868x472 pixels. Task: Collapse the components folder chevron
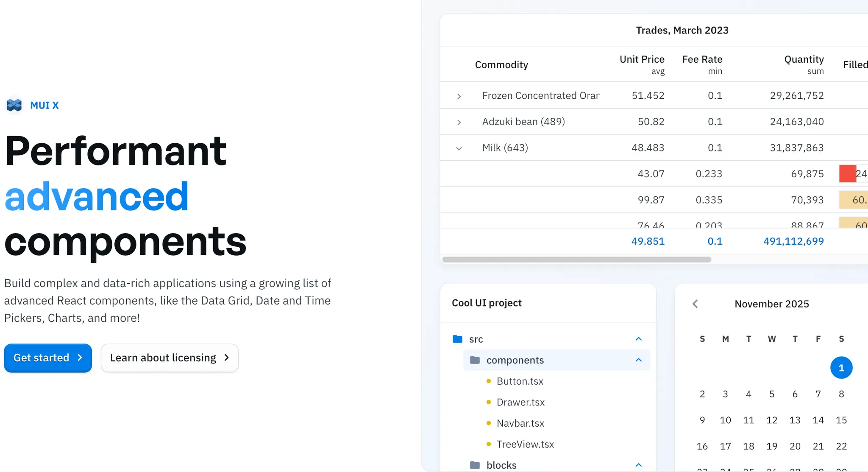(639, 360)
